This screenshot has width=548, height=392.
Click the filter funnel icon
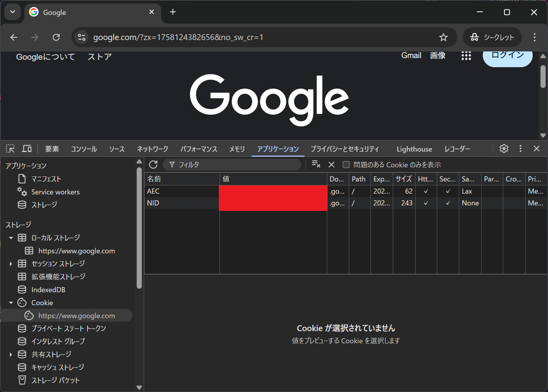(x=172, y=165)
